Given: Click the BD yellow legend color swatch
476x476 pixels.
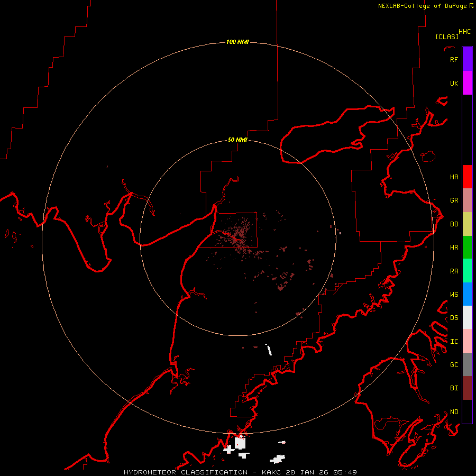Looking at the screenshot, I should (467, 224).
